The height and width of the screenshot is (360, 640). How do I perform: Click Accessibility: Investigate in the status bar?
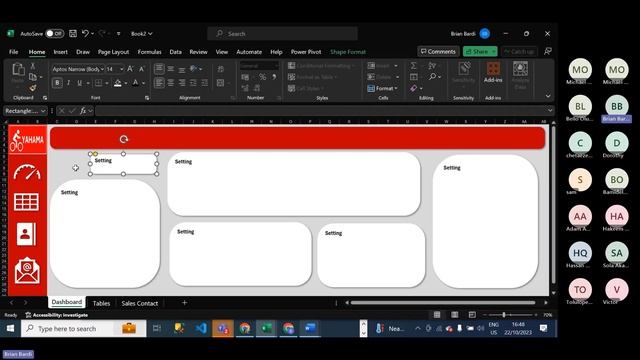(56, 315)
